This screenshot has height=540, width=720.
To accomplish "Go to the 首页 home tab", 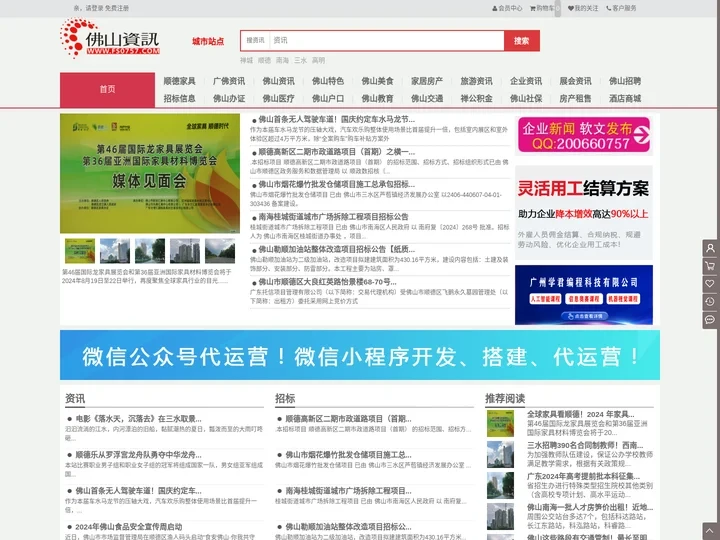I will 107,90.
